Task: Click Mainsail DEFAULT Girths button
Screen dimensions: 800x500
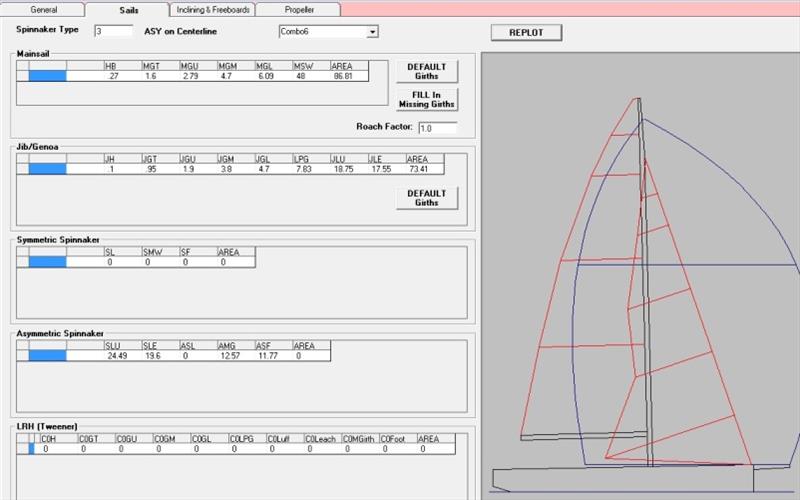Action: (x=427, y=71)
